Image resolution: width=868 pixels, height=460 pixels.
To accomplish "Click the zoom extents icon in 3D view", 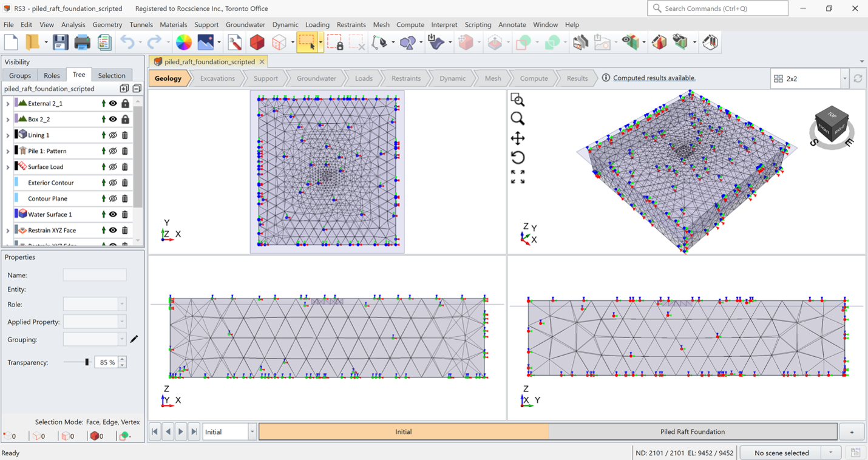I will [518, 177].
